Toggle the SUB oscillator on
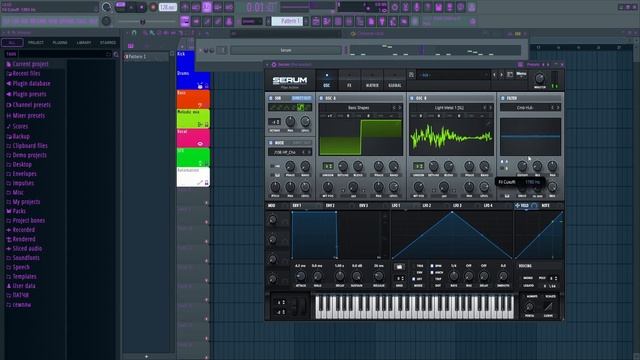Viewport: 640px width, 360px height. [x=271, y=98]
